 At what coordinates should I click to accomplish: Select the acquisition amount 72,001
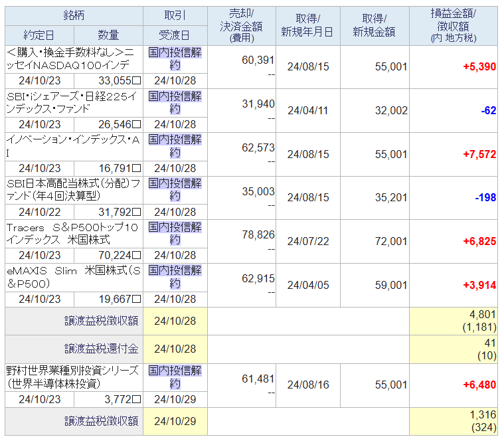coord(391,242)
